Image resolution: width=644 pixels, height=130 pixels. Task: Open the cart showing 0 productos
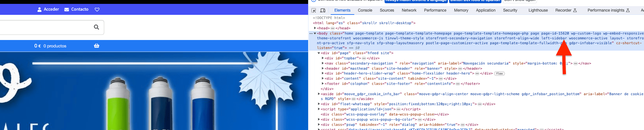pos(50,46)
